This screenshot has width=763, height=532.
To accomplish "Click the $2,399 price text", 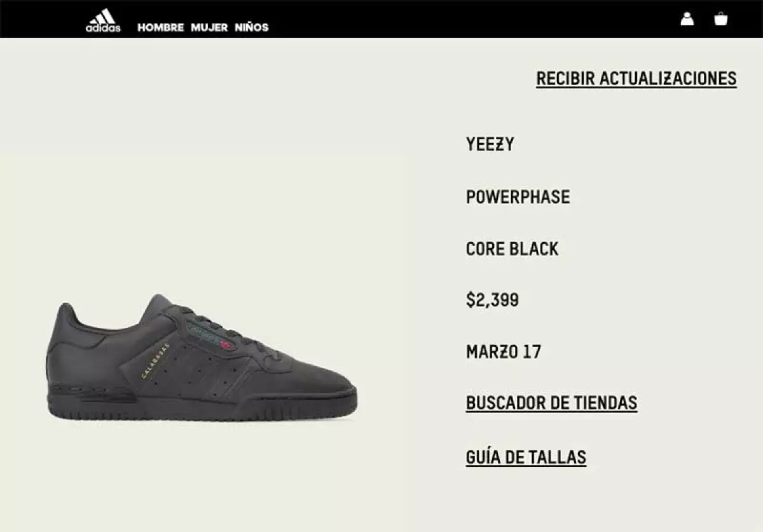I will (x=493, y=300).
